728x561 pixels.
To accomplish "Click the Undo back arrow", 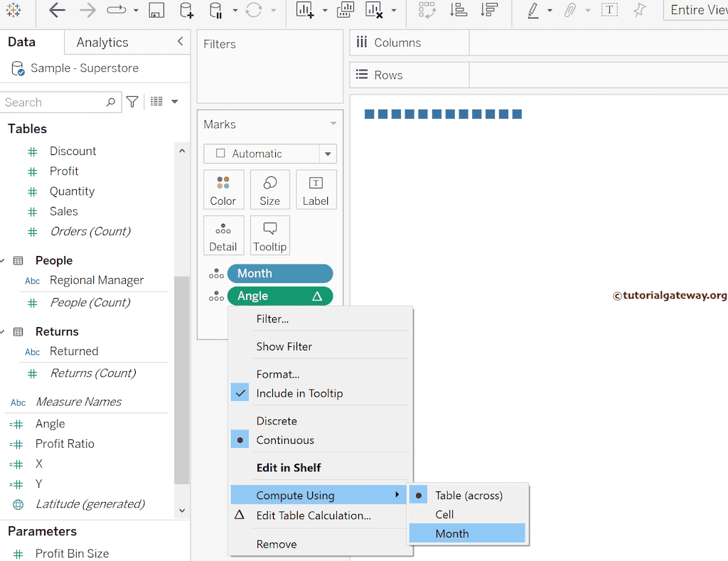I will pyautogui.click(x=57, y=11).
